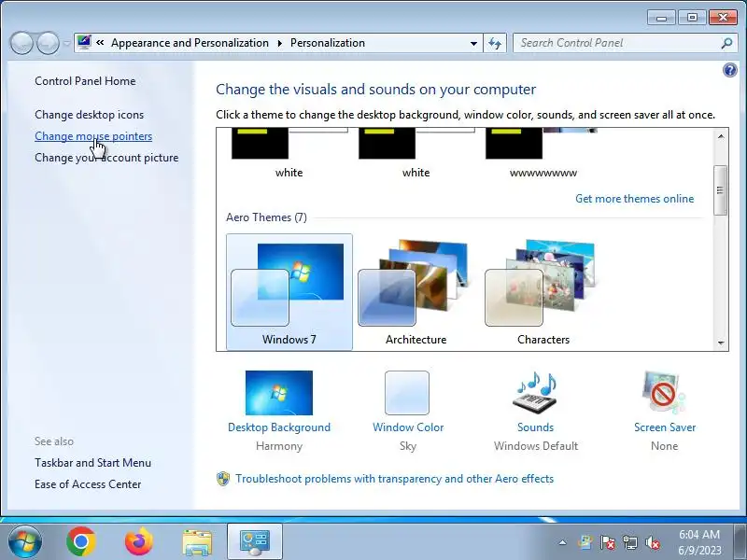Click the double chevron in address bar
The width and height of the screenshot is (747, 560).
coord(100,42)
